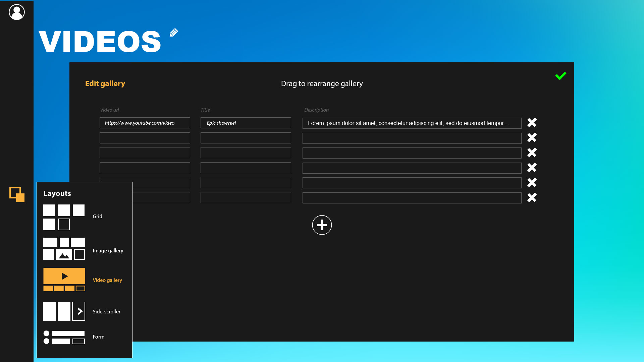This screenshot has height=362, width=644.
Task: Remove the Epic showreel video row
Action: click(532, 122)
